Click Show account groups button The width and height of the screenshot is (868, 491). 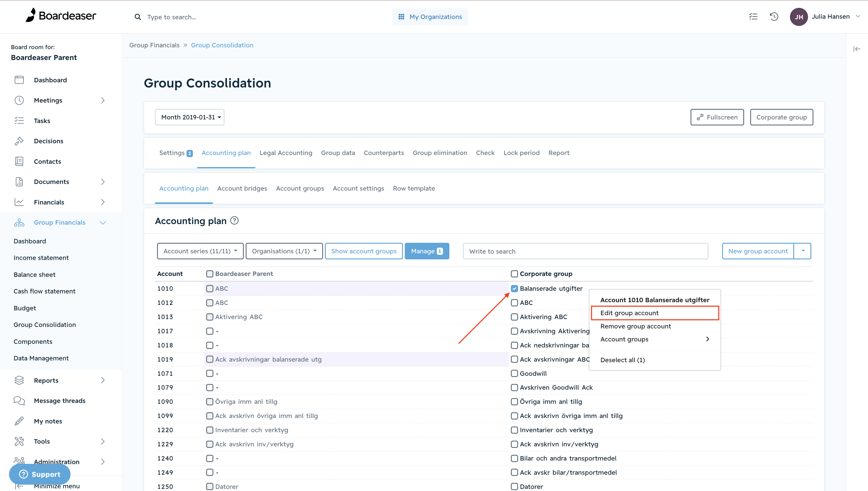click(363, 251)
